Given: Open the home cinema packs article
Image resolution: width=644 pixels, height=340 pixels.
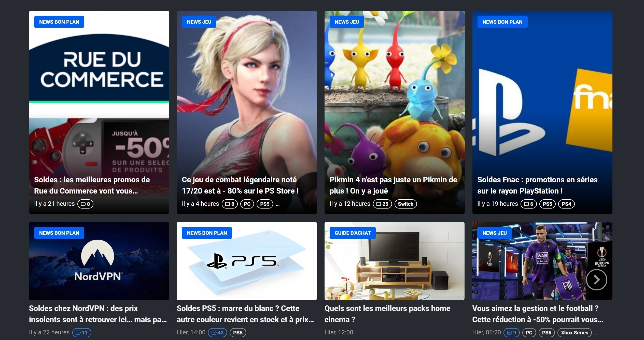Looking at the screenshot, I should click(387, 314).
